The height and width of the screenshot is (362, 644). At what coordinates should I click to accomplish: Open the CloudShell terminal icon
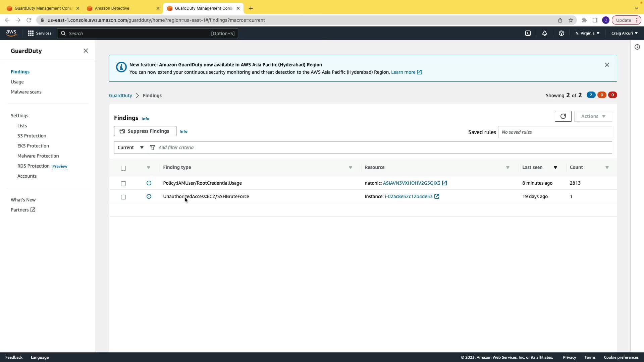click(528, 33)
